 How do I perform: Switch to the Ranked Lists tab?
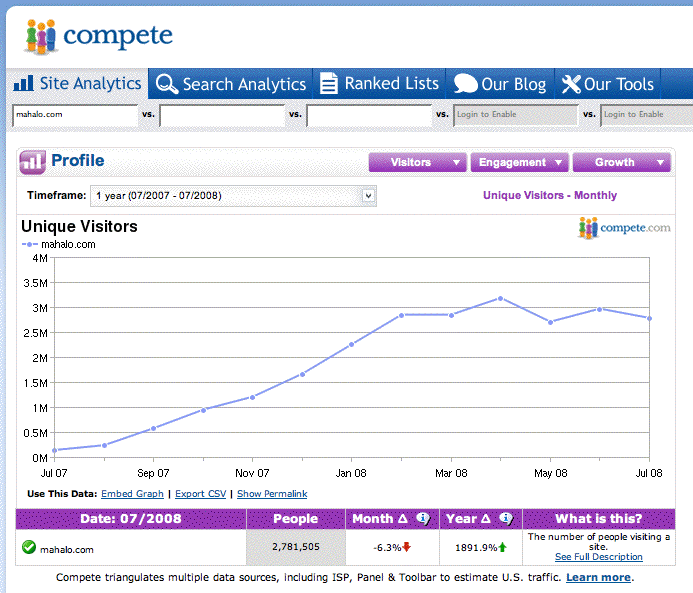point(379,84)
